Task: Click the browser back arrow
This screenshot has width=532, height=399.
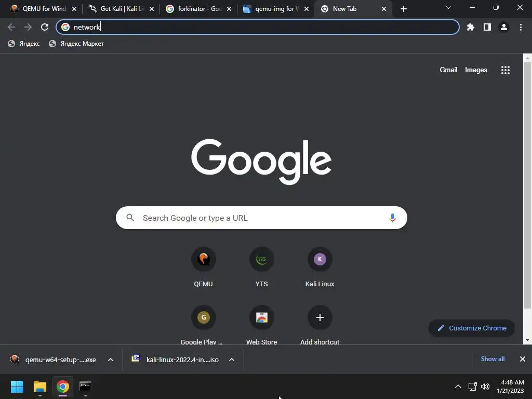Action: [11, 27]
